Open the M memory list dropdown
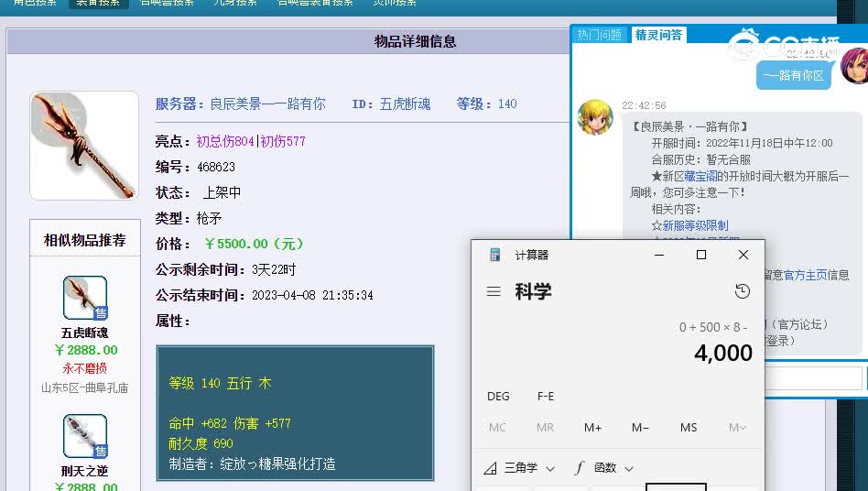The image size is (868, 491). click(737, 428)
